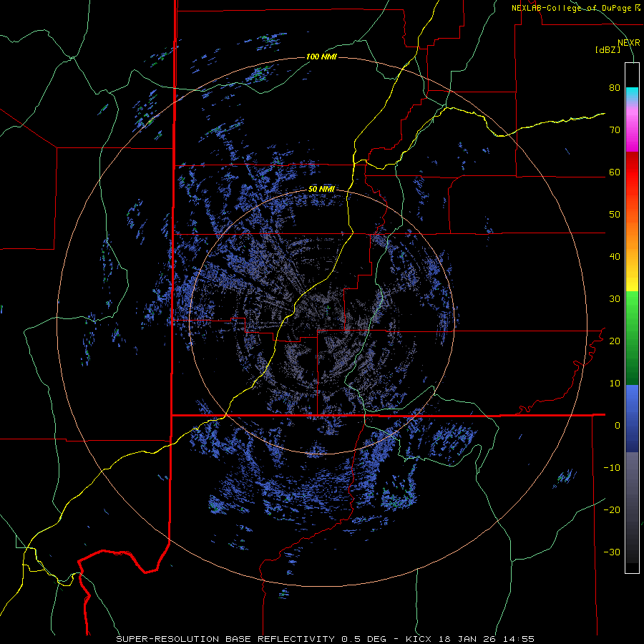Click the -10 value on the dBZ scale
This screenshot has width=644, height=644.
tap(612, 468)
